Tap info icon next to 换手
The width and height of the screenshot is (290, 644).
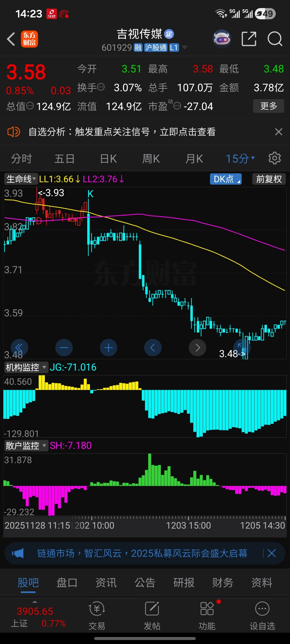tap(101, 87)
